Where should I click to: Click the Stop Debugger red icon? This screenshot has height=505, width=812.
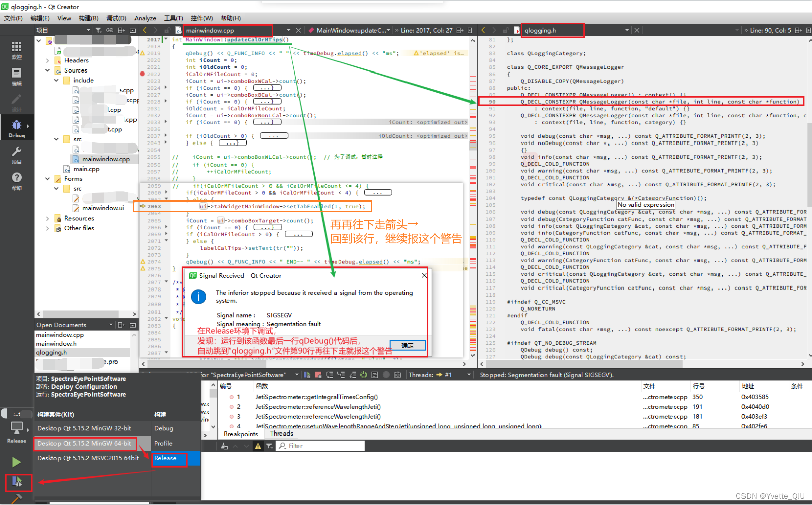point(318,375)
